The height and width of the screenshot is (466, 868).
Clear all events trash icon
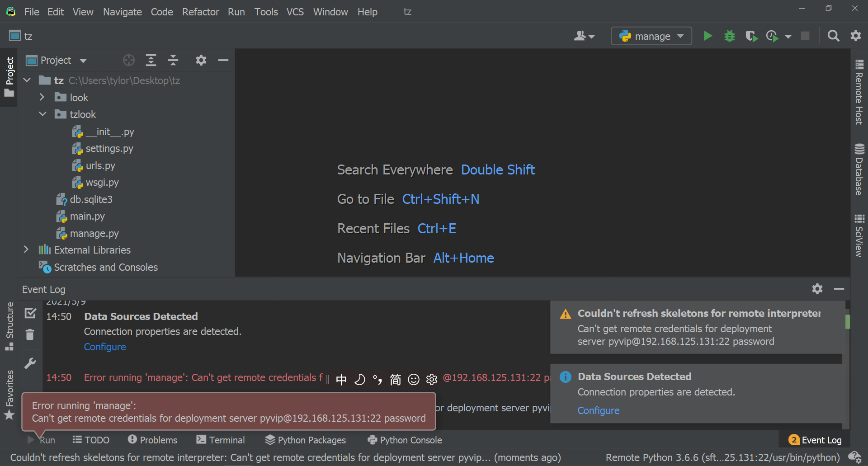[30, 334]
